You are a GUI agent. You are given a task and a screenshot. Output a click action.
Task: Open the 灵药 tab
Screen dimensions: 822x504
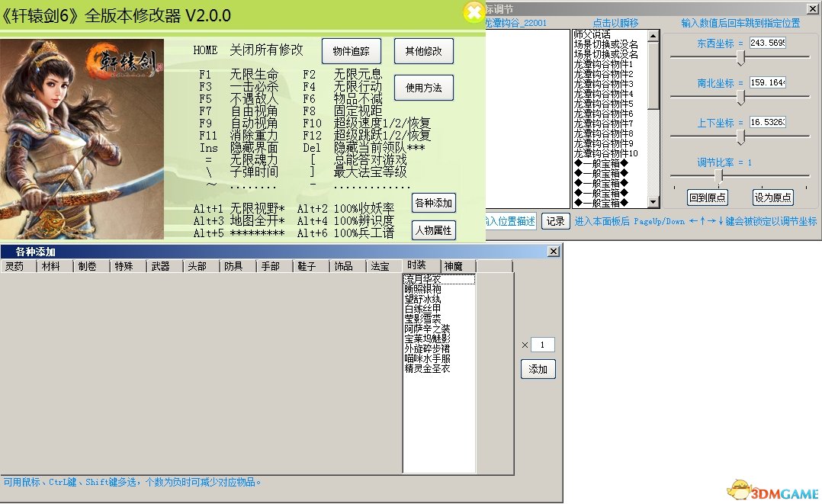coord(17,266)
